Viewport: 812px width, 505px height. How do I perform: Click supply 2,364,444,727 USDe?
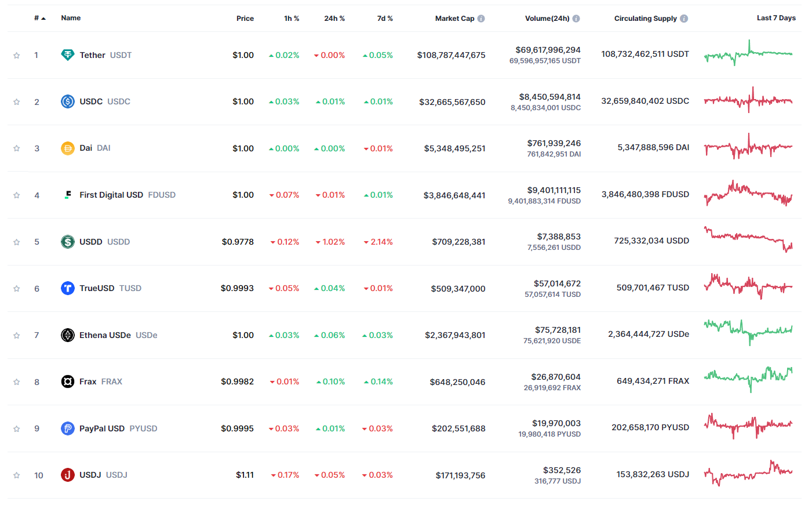coord(649,334)
